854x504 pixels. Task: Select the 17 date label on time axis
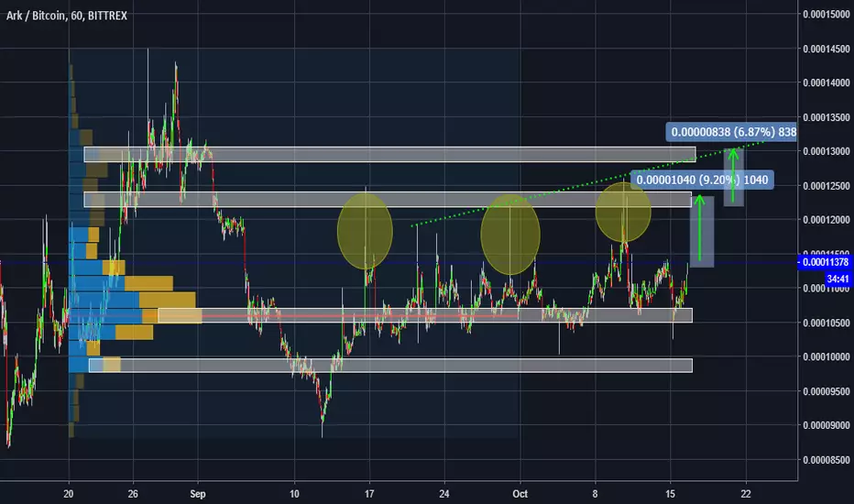point(369,494)
